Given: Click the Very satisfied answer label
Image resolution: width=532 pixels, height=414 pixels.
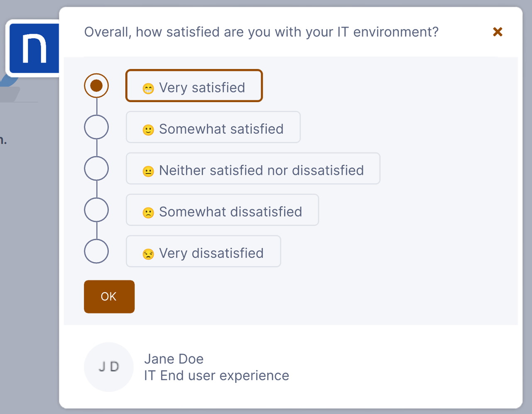Looking at the screenshot, I should pos(202,88).
